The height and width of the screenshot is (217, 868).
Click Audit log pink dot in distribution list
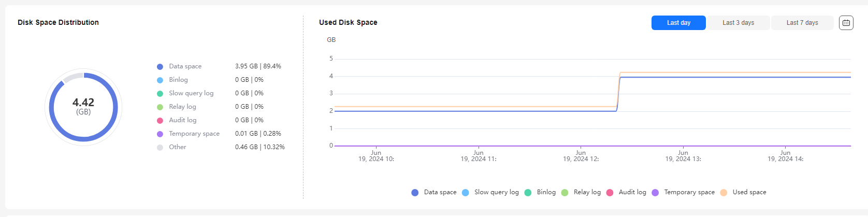(160, 121)
